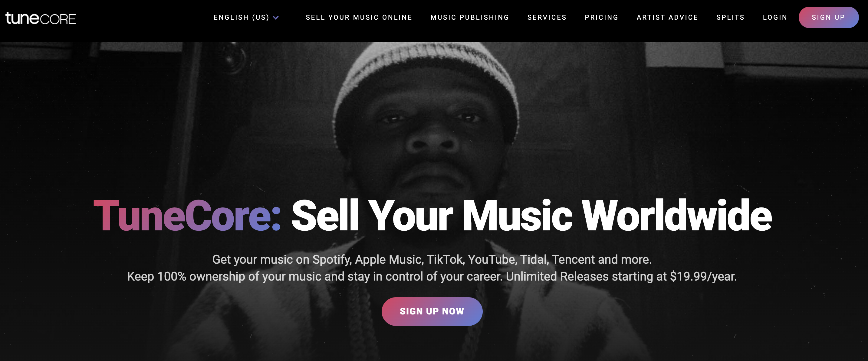Image resolution: width=868 pixels, height=361 pixels.
Task: Change the site language via the language menu
Action: 241,18
